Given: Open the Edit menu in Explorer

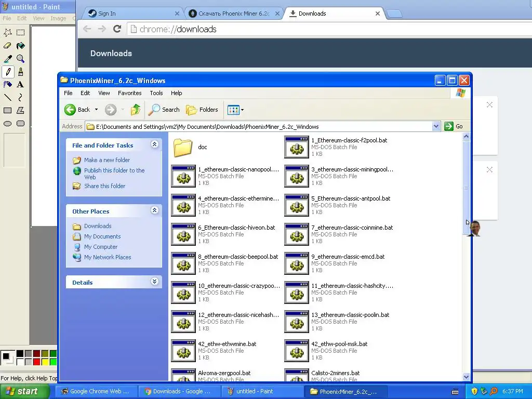Looking at the screenshot, I should (x=85, y=93).
